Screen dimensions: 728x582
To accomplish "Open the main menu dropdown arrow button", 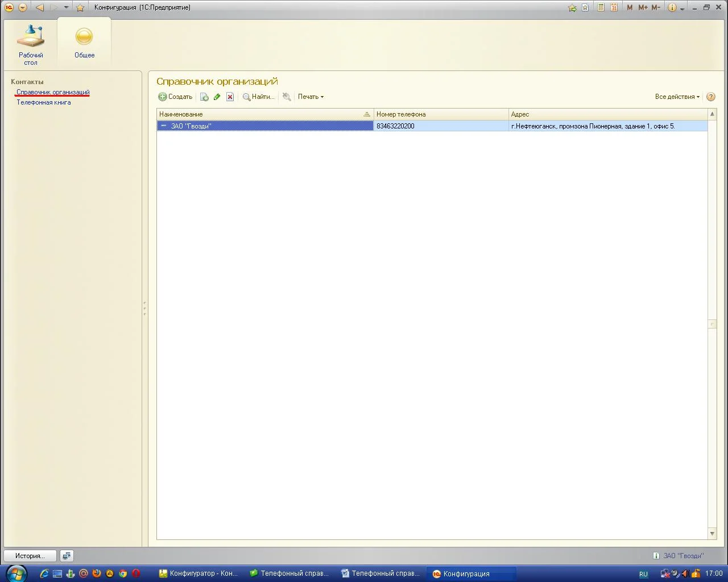I will 23,7.
